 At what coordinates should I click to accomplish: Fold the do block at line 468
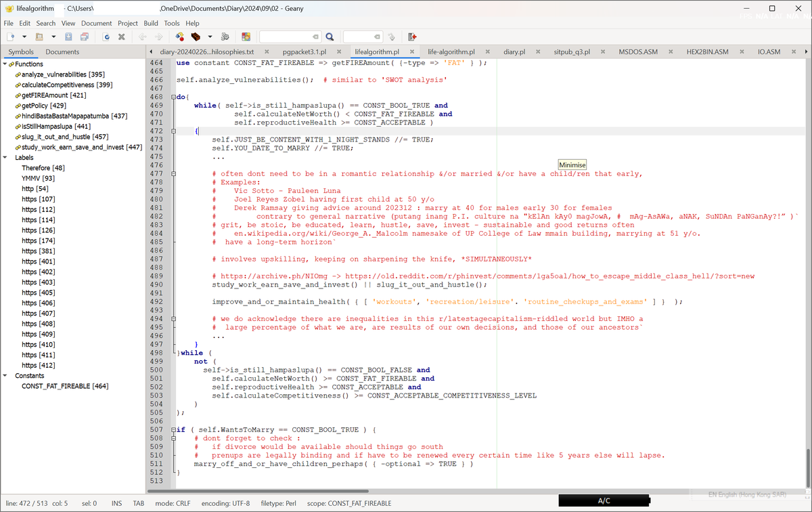[x=173, y=97]
